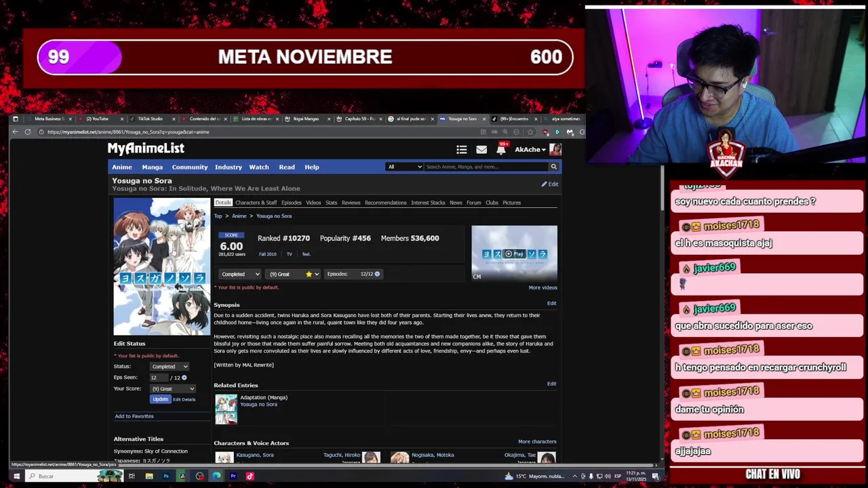Open the Watch menu
This screenshot has height=488, width=868.
click(x=259, y=167)
